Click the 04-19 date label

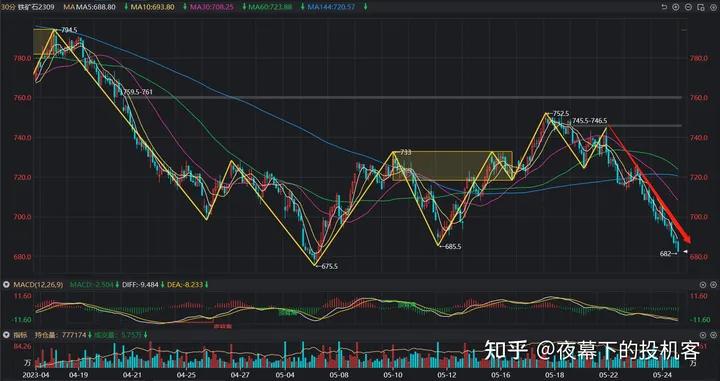point(78,375)
